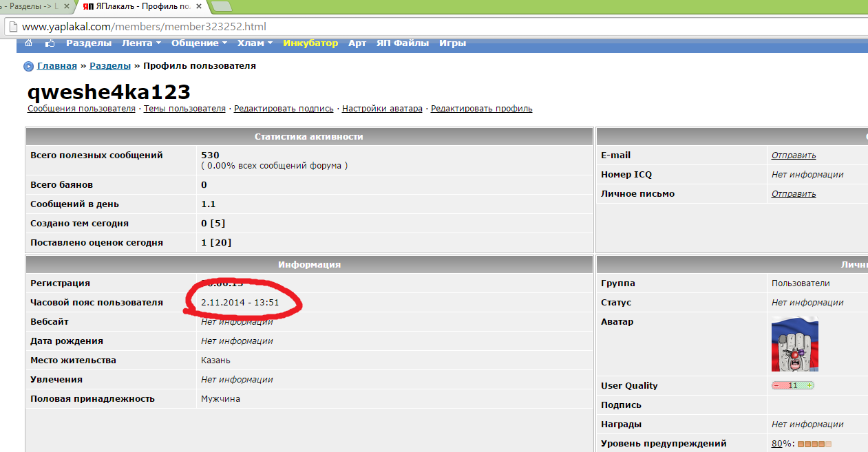Click the blue arrow icon before Главная
Screen dimensions: 868x452
(x=29, y=67)
